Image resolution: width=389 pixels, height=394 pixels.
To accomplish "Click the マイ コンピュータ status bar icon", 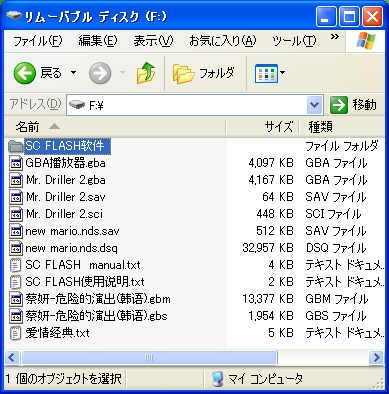I will pos(218,379).
